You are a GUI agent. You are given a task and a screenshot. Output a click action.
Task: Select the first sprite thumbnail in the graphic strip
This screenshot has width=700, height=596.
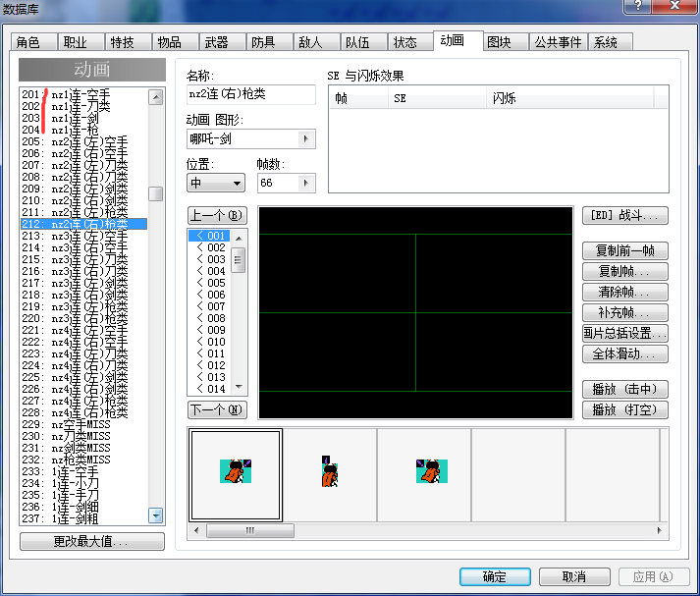click(236, 474)
